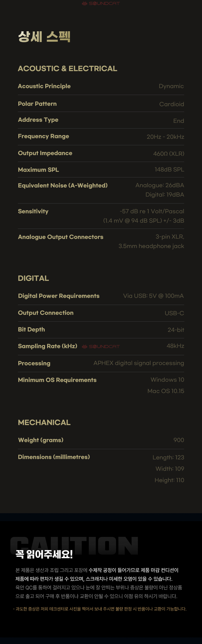Click the Cardioid polar pattern value

tap(171, 104)
